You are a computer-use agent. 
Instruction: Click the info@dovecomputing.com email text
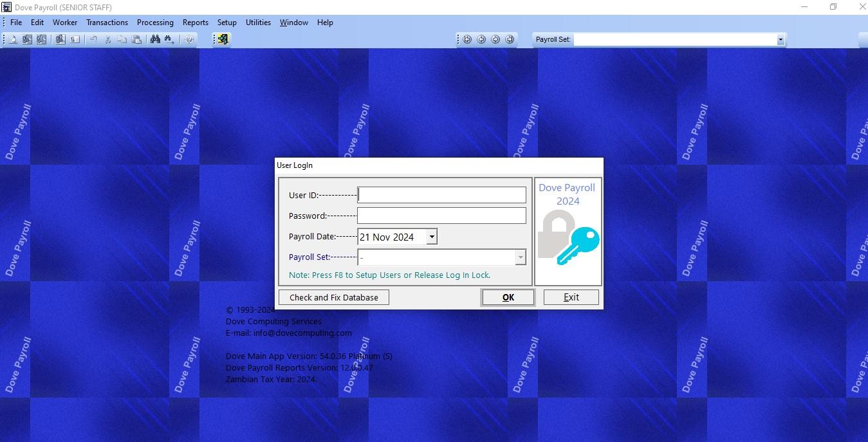[302, 333]
